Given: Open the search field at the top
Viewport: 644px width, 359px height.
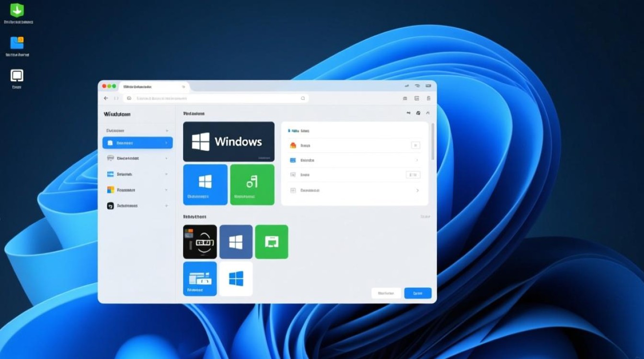Looking at the screenshot, I should (216, 98).
